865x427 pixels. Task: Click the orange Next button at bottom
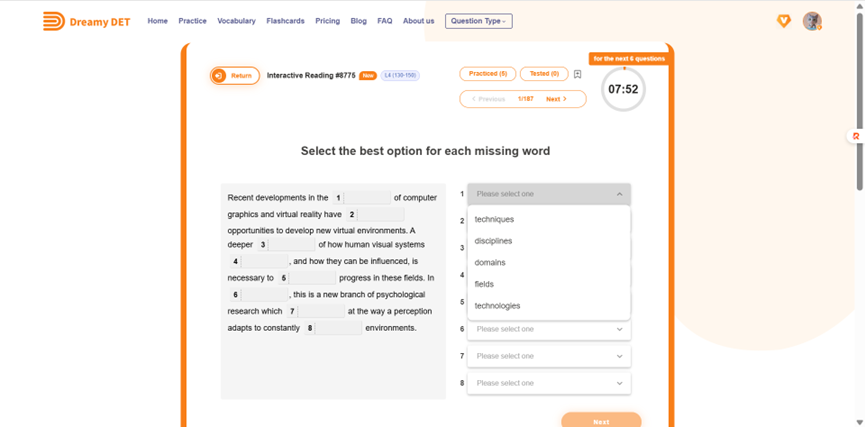[601, 421]
